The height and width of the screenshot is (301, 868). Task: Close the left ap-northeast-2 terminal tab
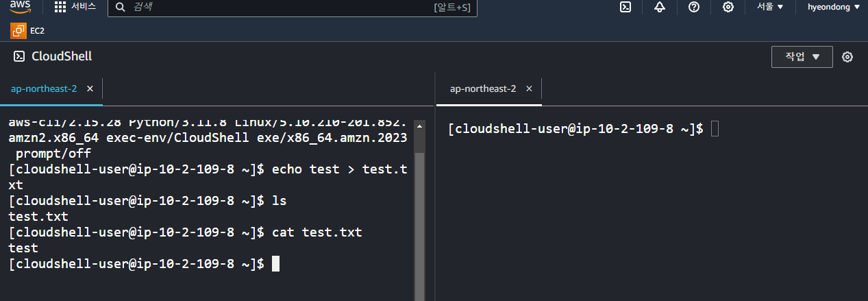[90, 89]
